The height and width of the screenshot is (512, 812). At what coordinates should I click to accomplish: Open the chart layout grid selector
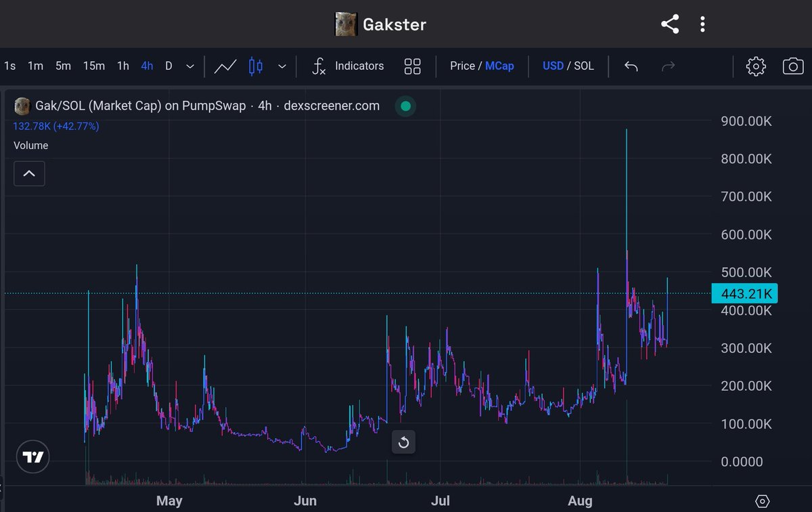click(412, 66)
